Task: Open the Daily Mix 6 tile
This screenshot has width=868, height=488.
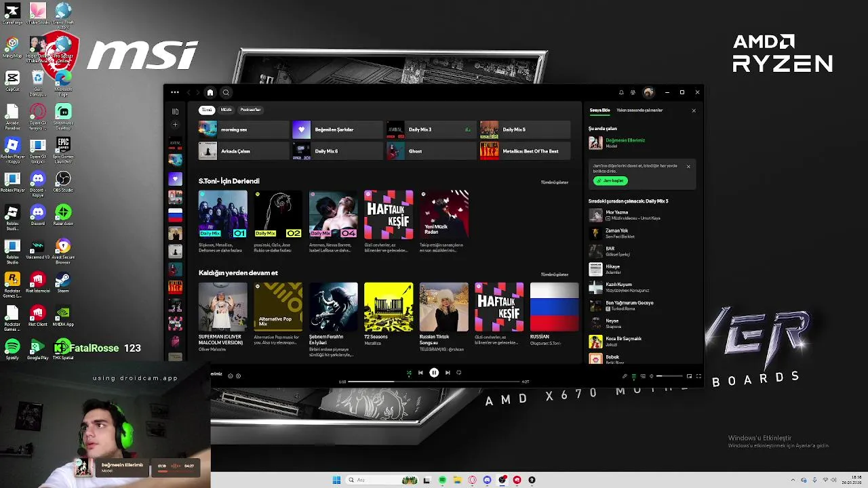Action: (338, 151)
